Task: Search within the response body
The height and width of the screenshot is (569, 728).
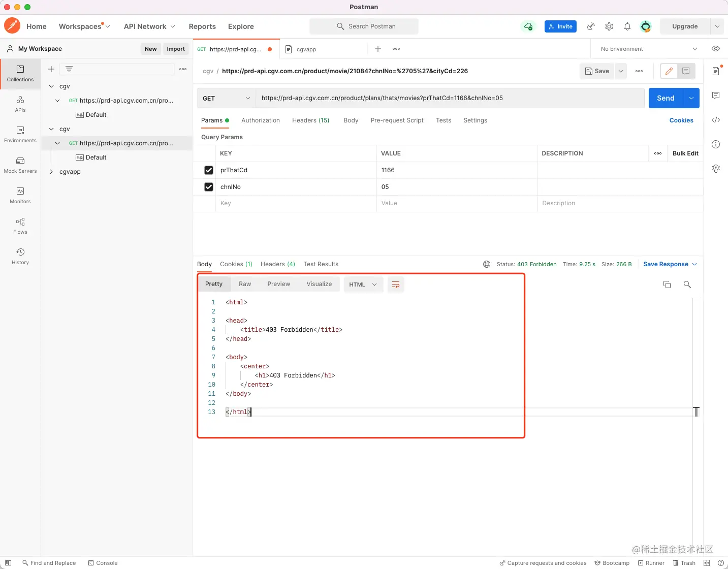Action: tap(687, 284)
